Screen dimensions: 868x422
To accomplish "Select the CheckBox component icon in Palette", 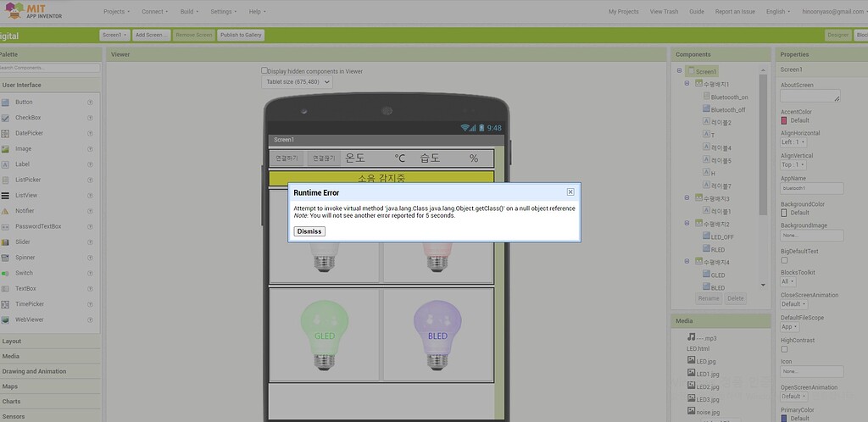I will click(5, 118).
